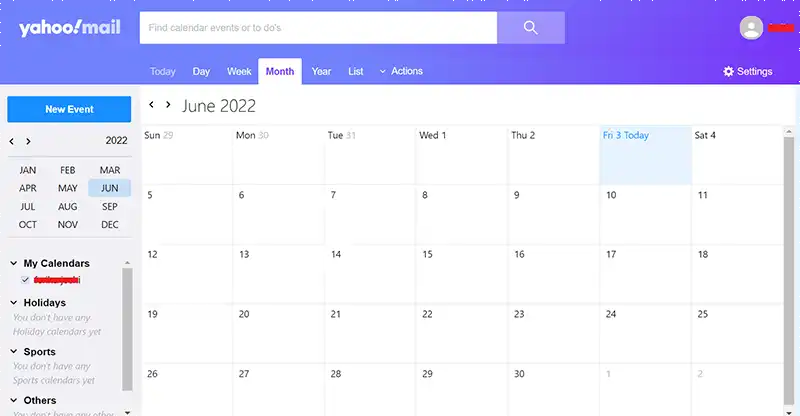Select the greyed July 1 cell
Image resolution: width=800 pixels, height=416 pixels.
click(645, 390)
